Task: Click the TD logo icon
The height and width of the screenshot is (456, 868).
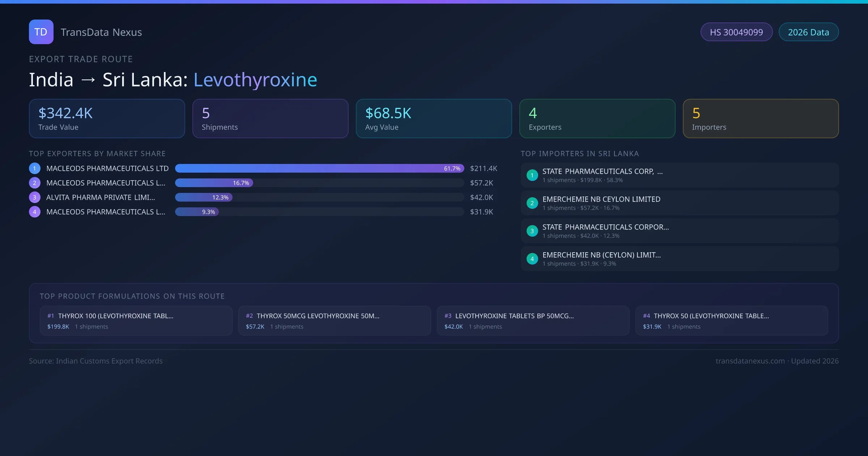Action: click(41, 32)
